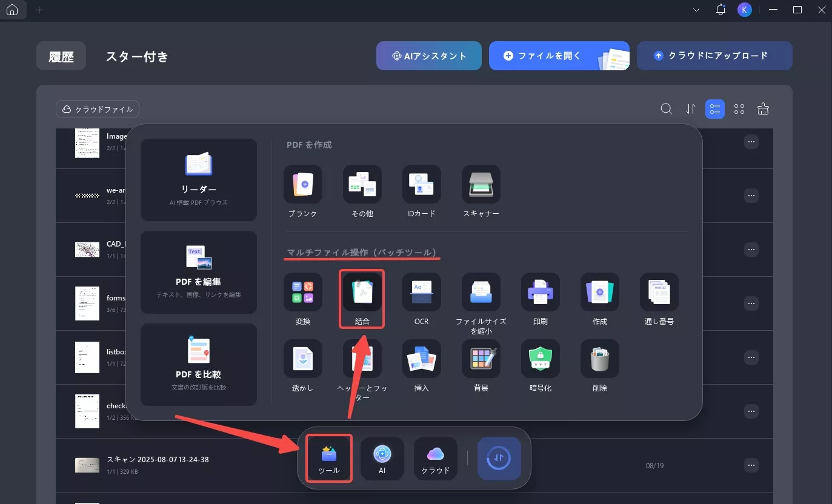Add a new tab with plus
The height and width of the screenshot is (504, 832).
(39, 10)
